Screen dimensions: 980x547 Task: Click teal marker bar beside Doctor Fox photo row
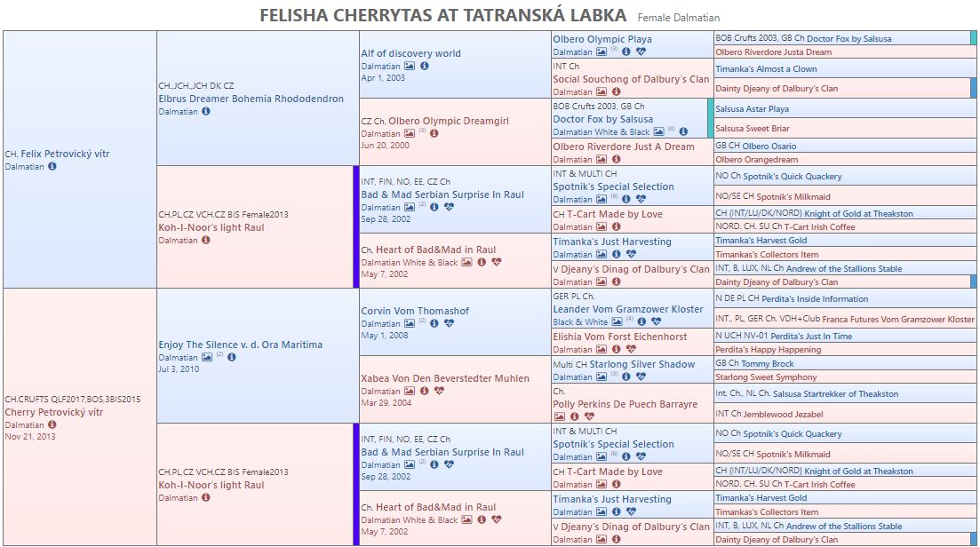(x=710, y=118)
